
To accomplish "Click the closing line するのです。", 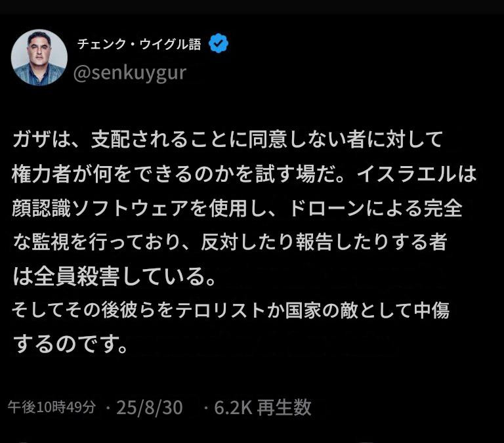I will click(x=70, y=344).
